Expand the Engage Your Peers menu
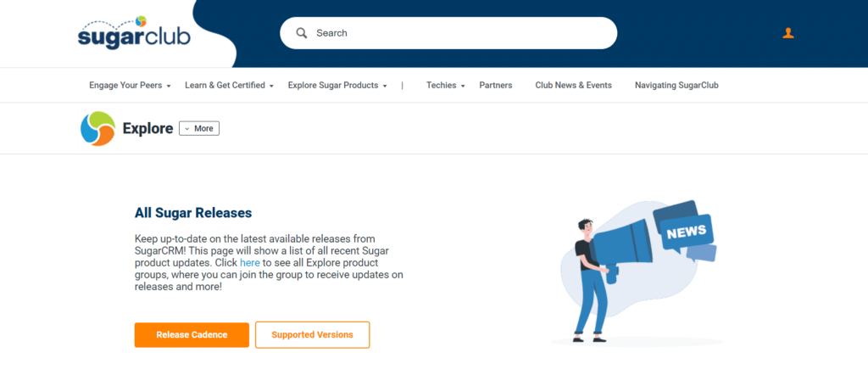Viewport: 868px width, 375px height. 130,86
